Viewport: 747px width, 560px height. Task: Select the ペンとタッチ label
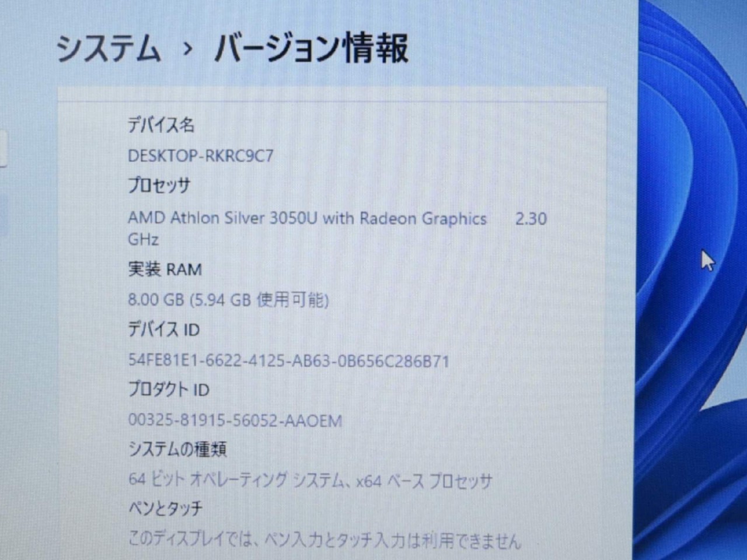[165, 508]
